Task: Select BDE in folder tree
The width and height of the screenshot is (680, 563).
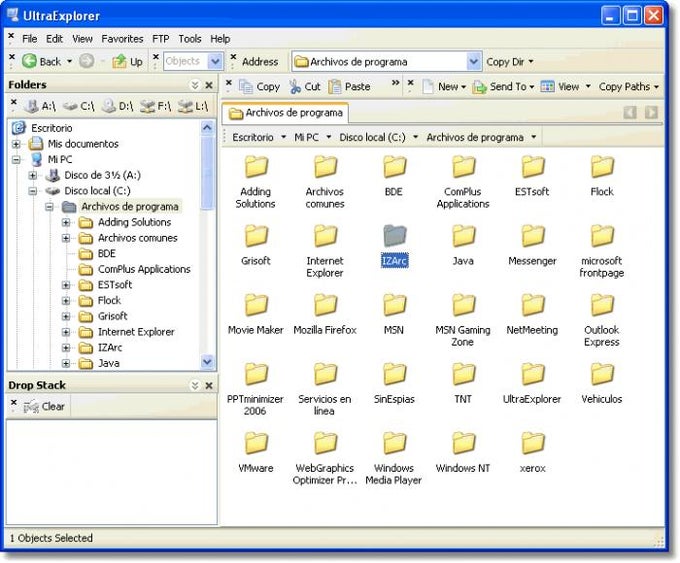Action: click(x=107, y=254)
